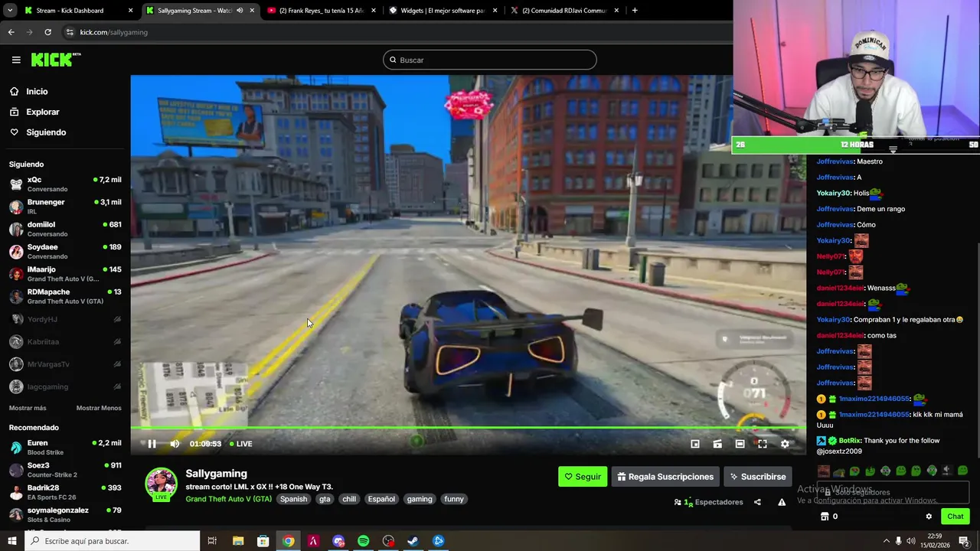Enter fullscreen in video player
The image size is (980, 551).
(x=763, y=444)
